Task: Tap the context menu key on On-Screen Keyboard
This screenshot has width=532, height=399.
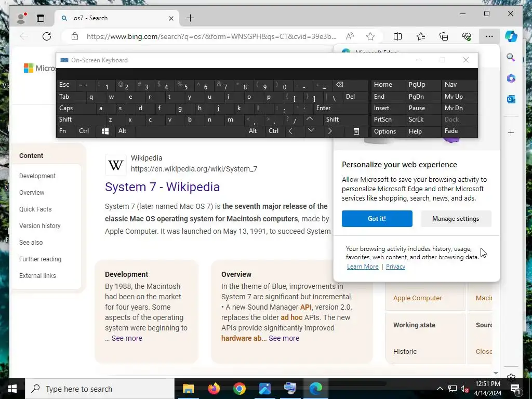Action: click(356, 131)
